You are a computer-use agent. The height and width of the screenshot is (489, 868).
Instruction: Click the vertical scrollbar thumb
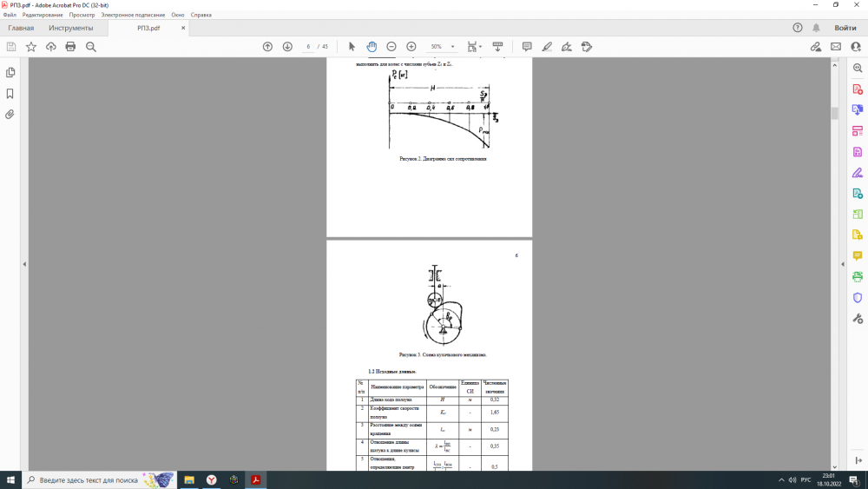click(x=835, y=113)
